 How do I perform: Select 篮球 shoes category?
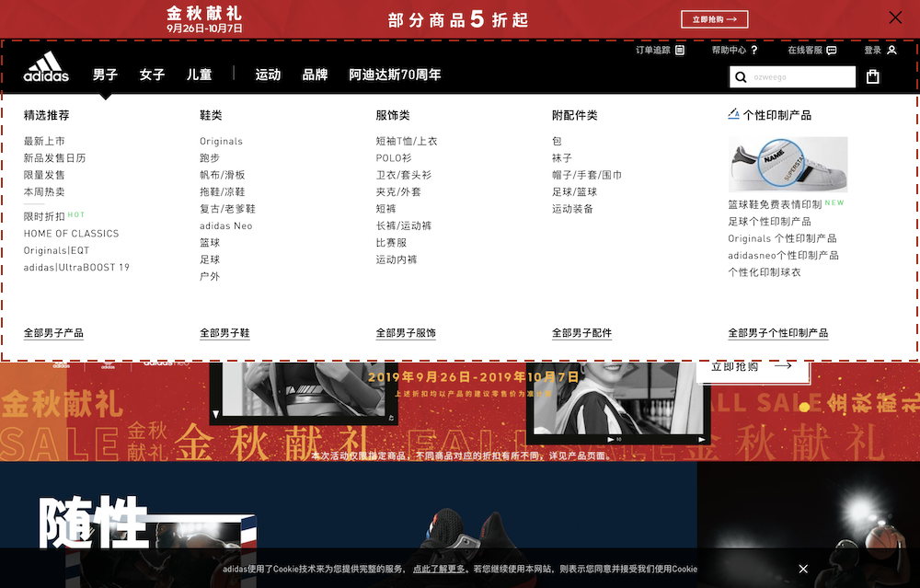(210, 243)
